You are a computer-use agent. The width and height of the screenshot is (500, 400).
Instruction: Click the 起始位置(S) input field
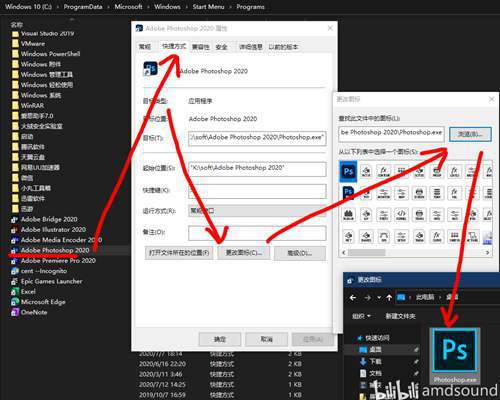(257, 169)
